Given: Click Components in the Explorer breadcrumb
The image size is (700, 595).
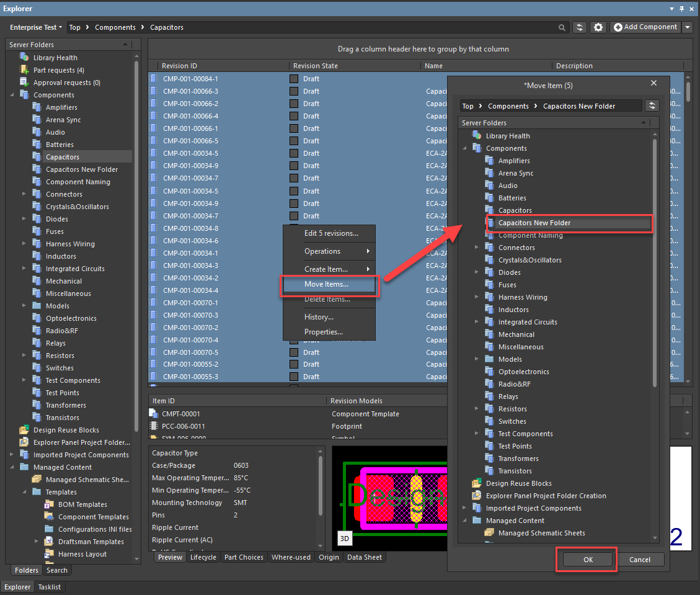Looking at the screenshot, I should click(115, 27).
